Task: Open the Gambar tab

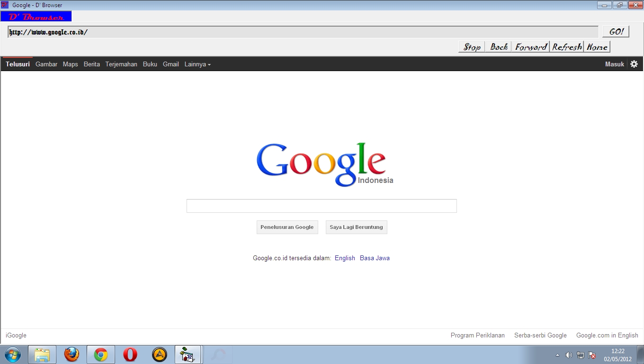Action: 46,64
